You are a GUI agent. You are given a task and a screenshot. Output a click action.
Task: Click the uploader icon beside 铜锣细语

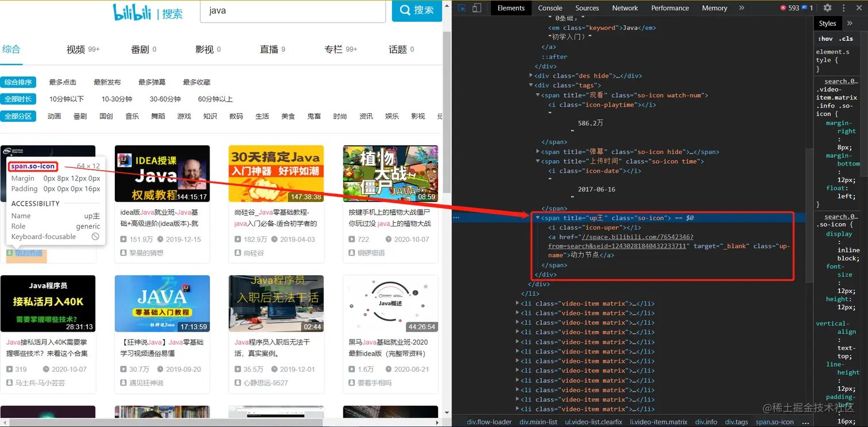coord(352,253)
